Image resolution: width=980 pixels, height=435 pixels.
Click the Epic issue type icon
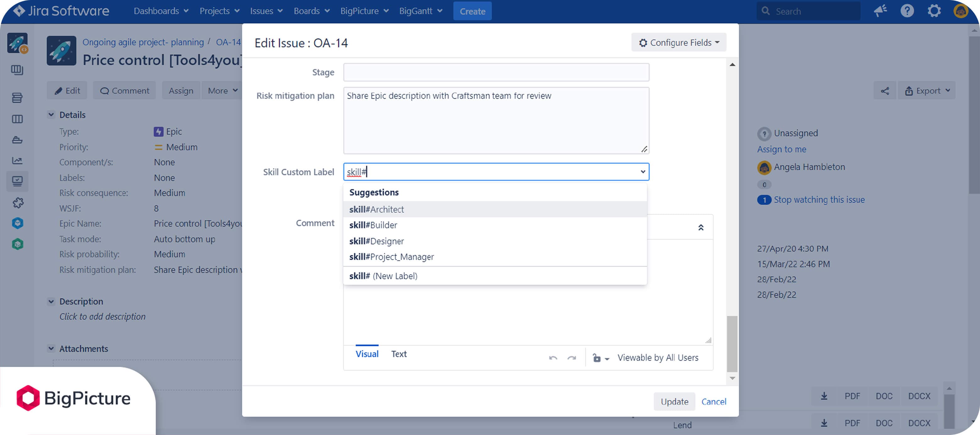coord(158,132)
